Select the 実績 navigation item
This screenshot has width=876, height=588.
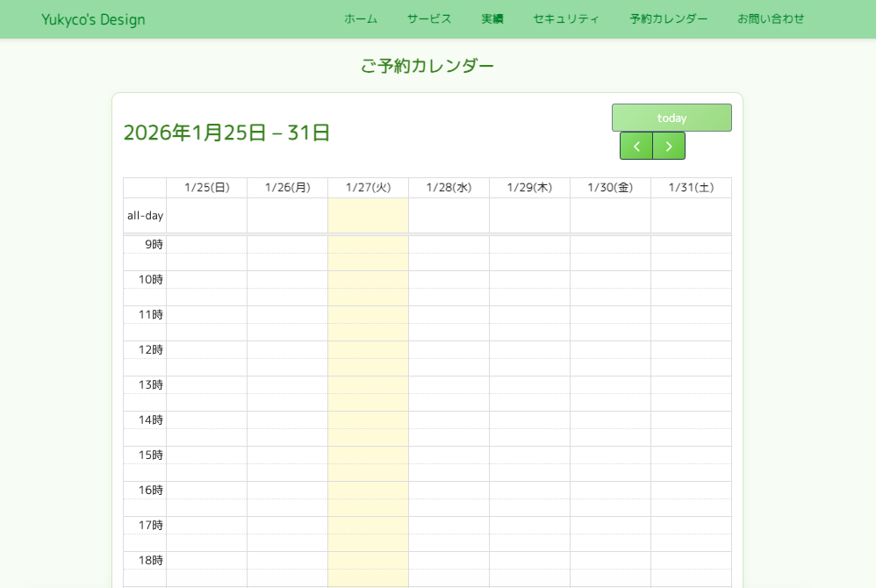tap(492, 18)
